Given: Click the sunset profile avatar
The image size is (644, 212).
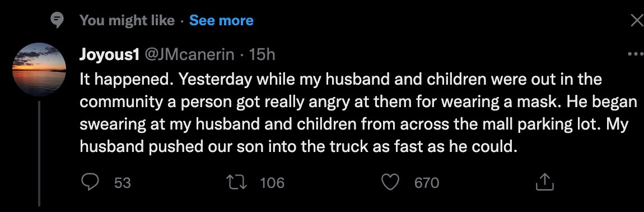Looking at the screenshot, I should tap(39, 69).
